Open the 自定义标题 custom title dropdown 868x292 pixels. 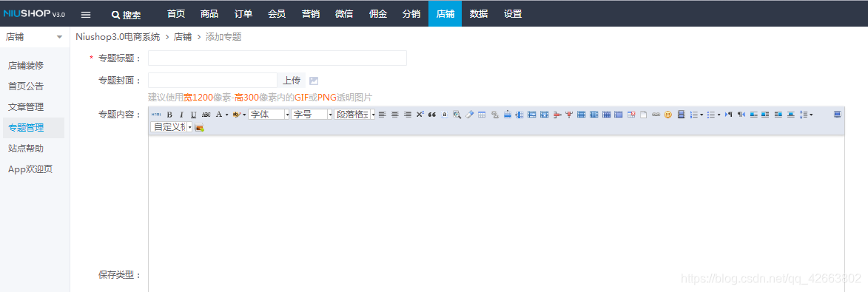pyautogui.click(x=171, y=127)
